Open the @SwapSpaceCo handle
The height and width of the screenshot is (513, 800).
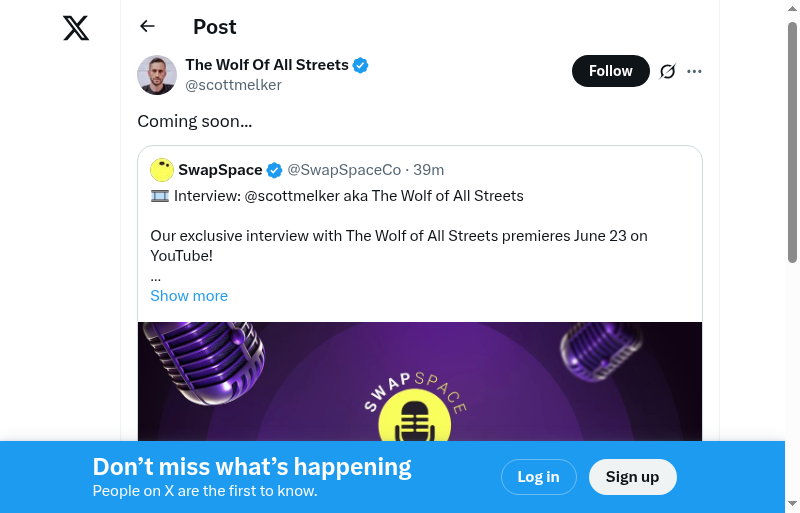click(344, 170)
